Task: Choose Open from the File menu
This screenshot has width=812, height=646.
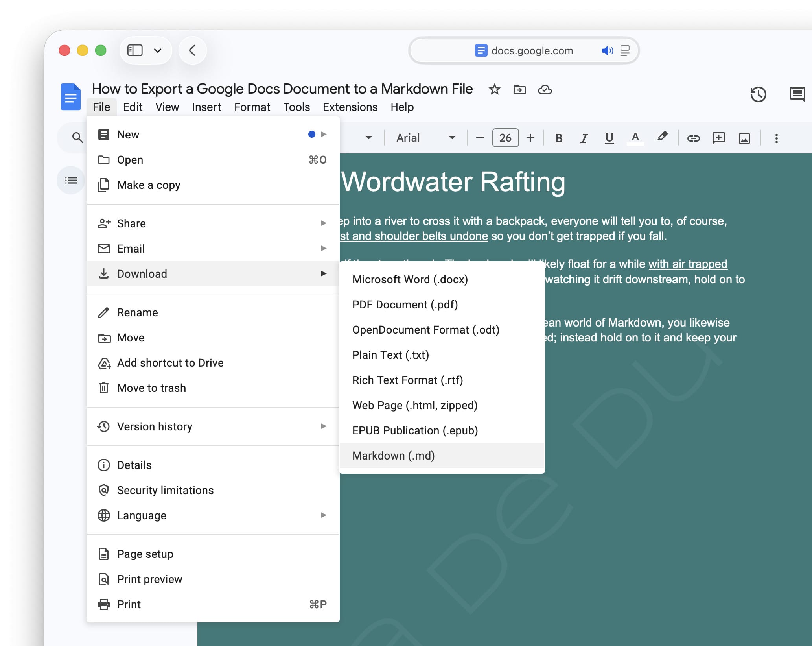Action: 213,160
